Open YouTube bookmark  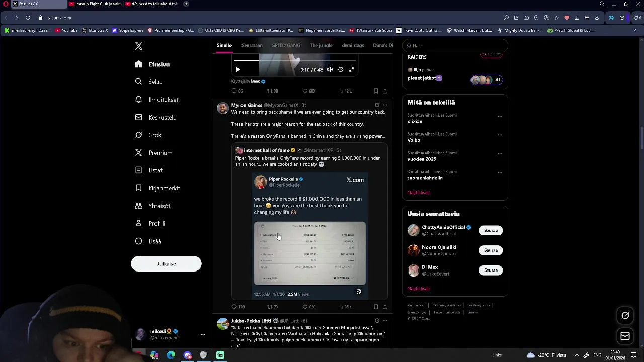tap(66, 30)
